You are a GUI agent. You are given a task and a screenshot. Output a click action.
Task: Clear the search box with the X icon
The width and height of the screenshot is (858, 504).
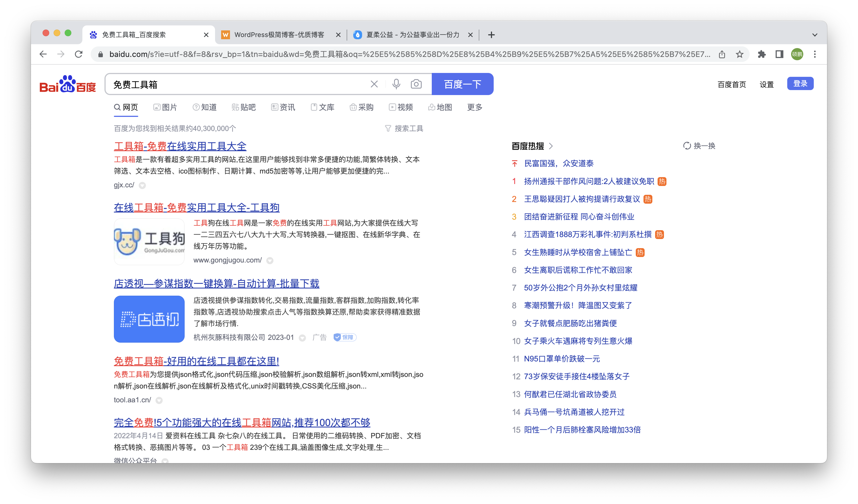(374, 84)
